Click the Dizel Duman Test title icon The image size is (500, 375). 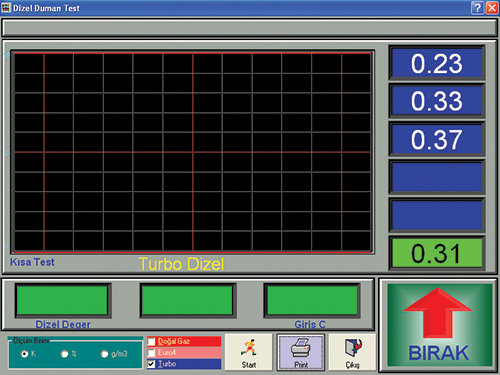click(6, 7)
